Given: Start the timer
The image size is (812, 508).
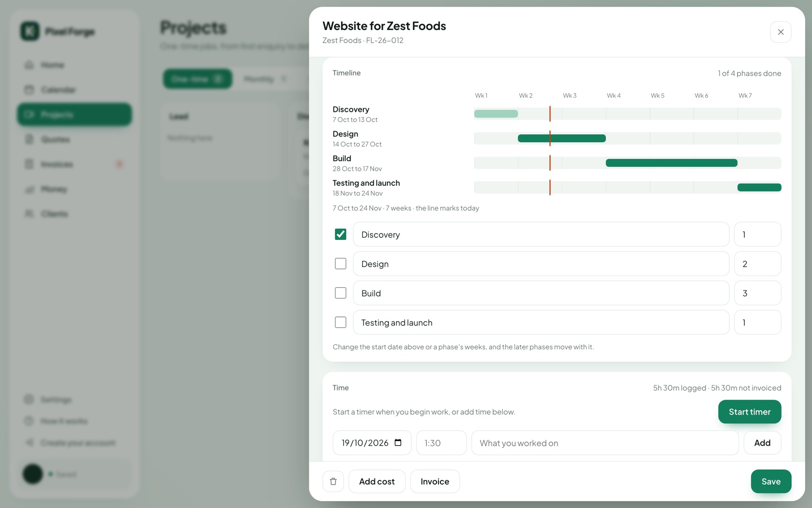Looking at the screenshot, I should 750,412.
